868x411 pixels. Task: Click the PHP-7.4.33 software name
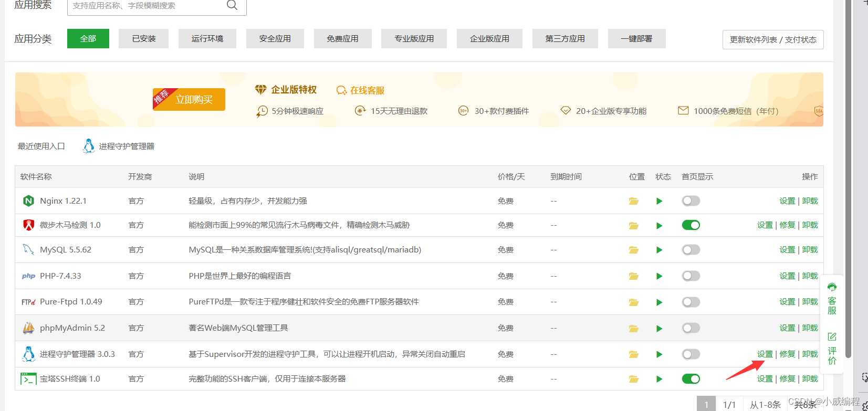60,276
